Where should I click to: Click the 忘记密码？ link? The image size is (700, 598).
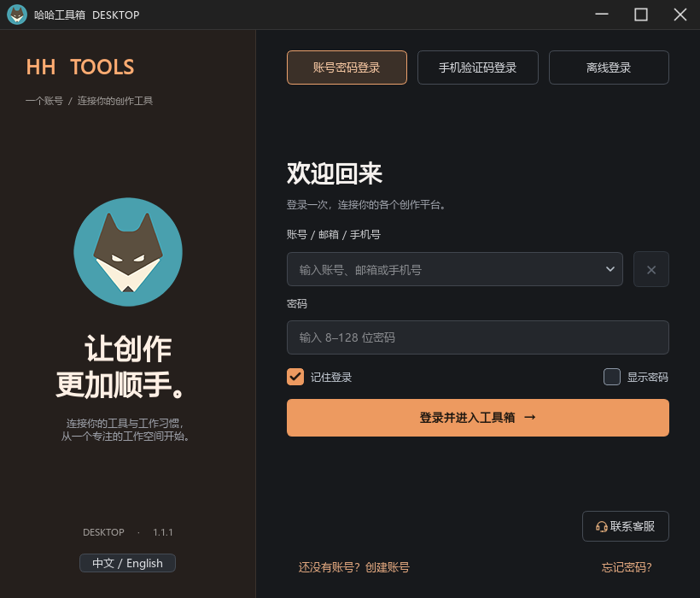point(627,567)
